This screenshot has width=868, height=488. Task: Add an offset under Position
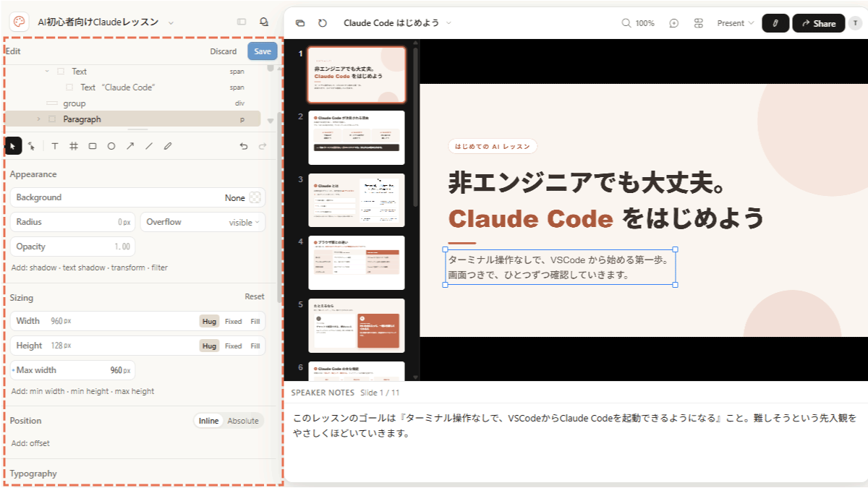(x=40, y=443)
